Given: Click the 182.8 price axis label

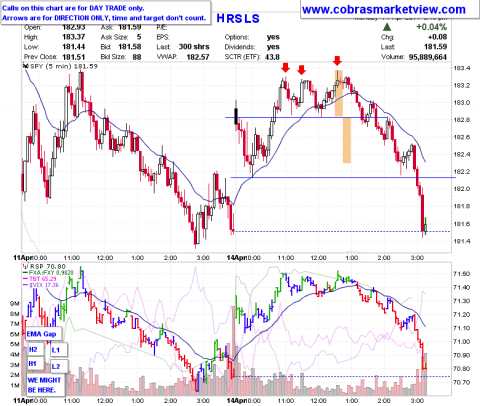Looking at the screenshot, I should [x=462, y=120].
